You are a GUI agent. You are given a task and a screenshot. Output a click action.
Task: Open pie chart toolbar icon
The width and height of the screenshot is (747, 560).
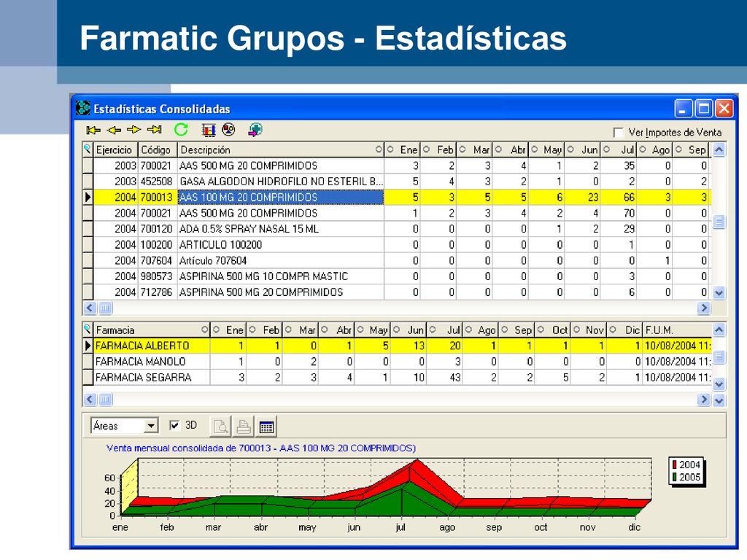click(228, 130)
